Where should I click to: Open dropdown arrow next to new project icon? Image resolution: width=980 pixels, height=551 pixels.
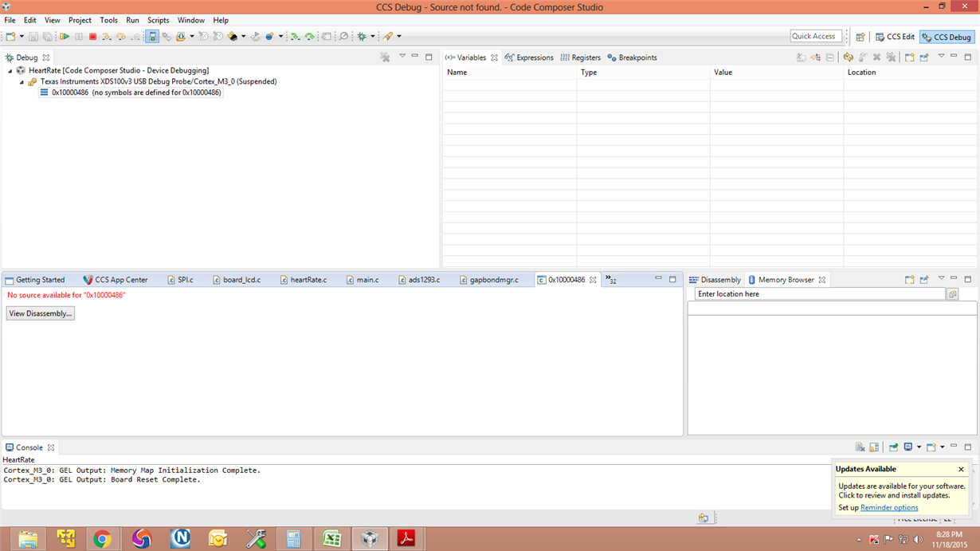[x=22, y=37]
